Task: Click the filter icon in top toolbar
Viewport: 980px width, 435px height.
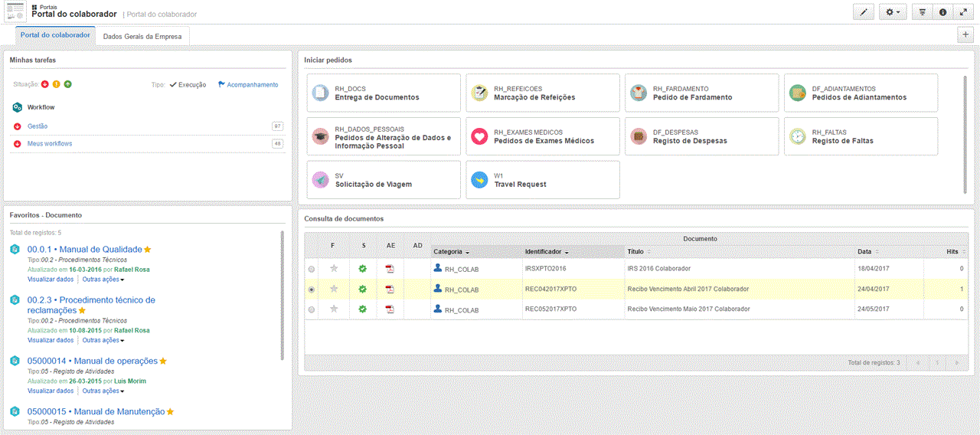Action: (x=923, y=12)
